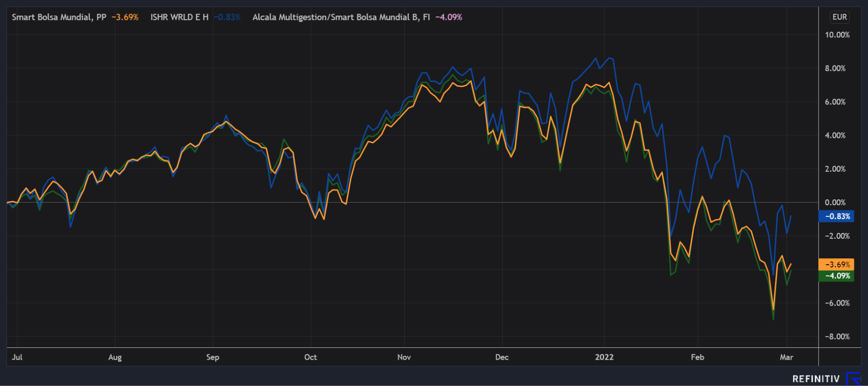Click the Refinitiv logo icon

click(853, 379)
